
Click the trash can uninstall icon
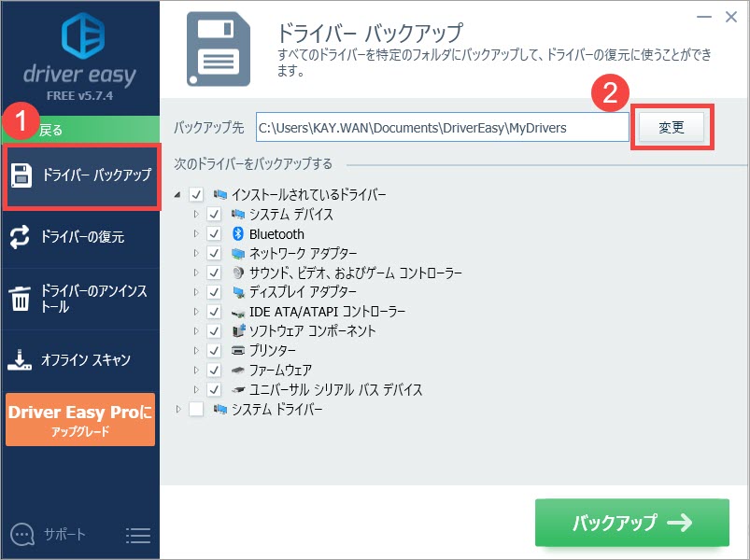(x=20, y=298)
